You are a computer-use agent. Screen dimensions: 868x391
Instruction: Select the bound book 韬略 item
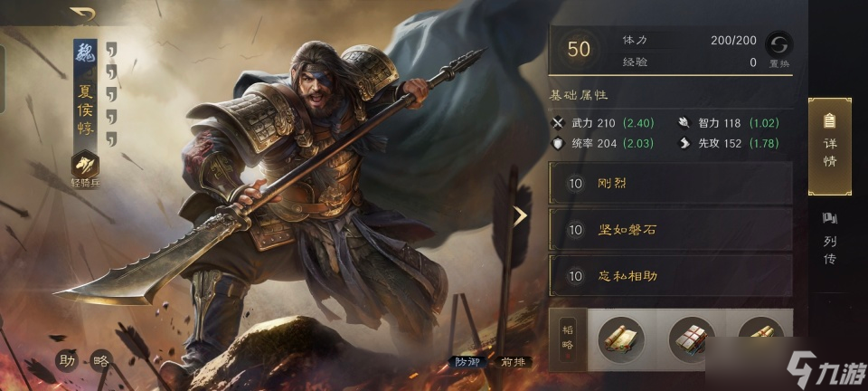tap(692, 339)
